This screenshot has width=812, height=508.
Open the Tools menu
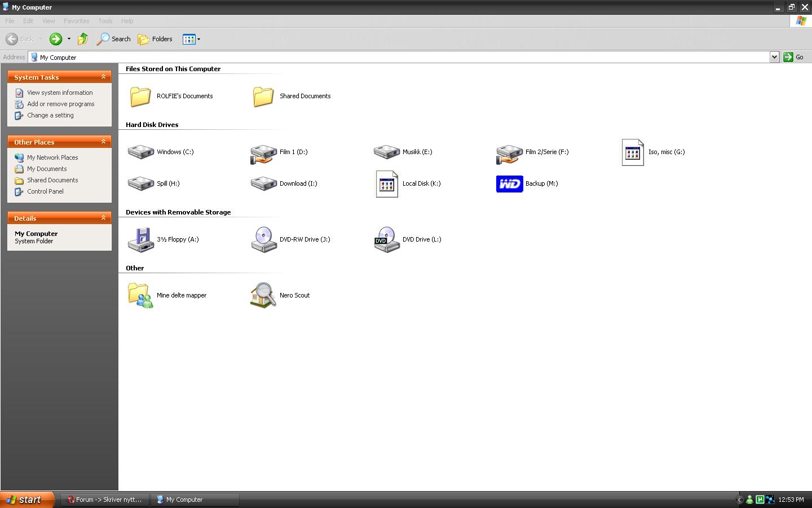coord(105,21)
